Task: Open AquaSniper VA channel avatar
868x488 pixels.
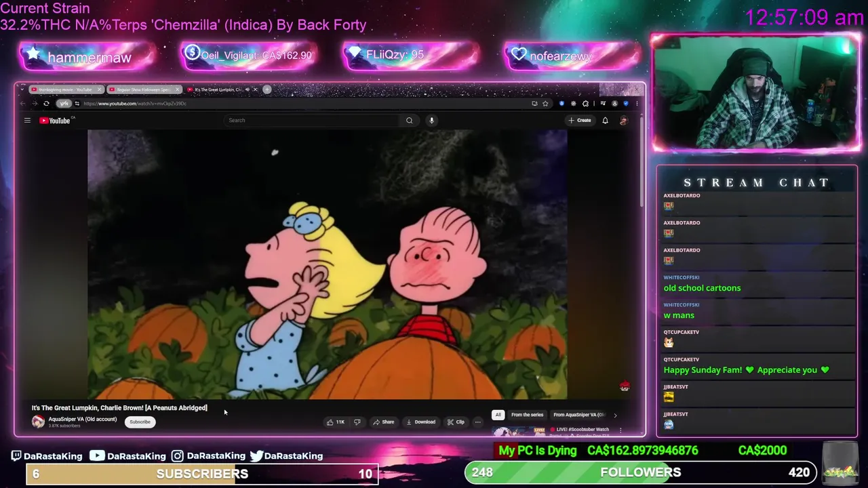Action: pos(38,422)
